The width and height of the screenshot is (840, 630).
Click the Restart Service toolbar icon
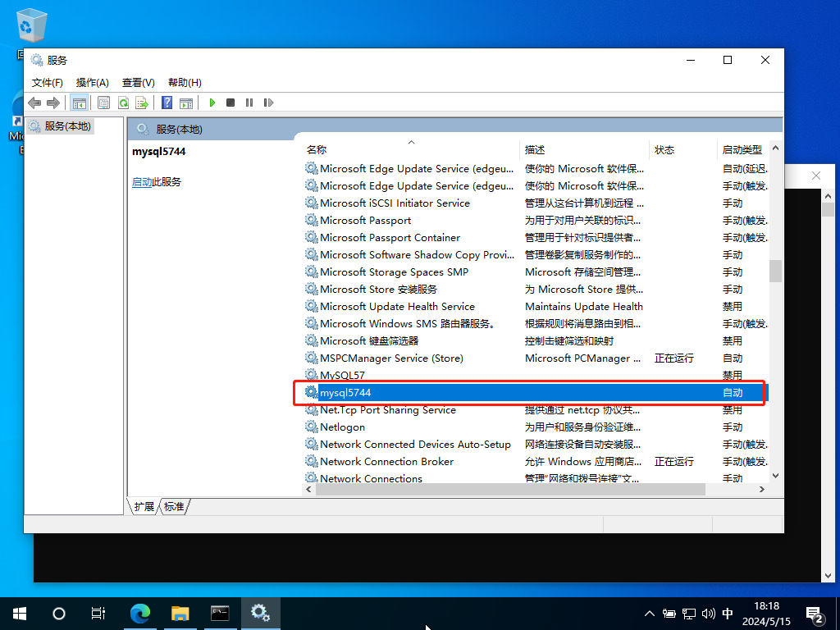tap(268, 103)
